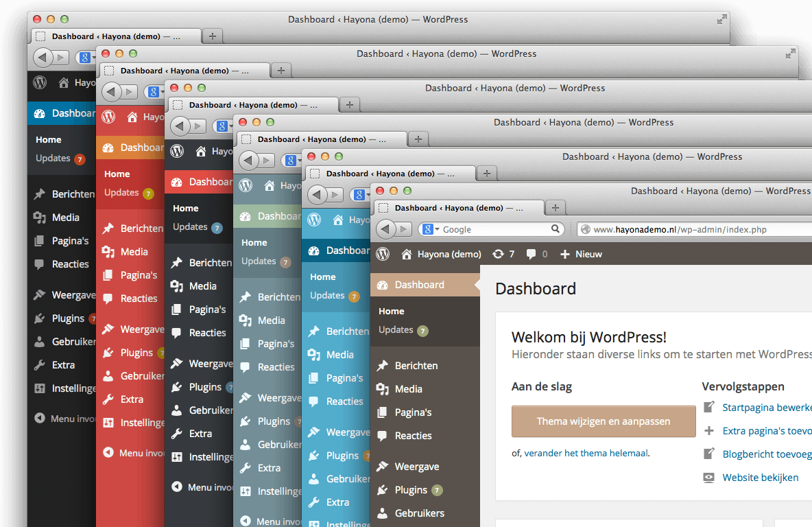Click the eye icon beside Website bekijken

click(x=709, y=478)
